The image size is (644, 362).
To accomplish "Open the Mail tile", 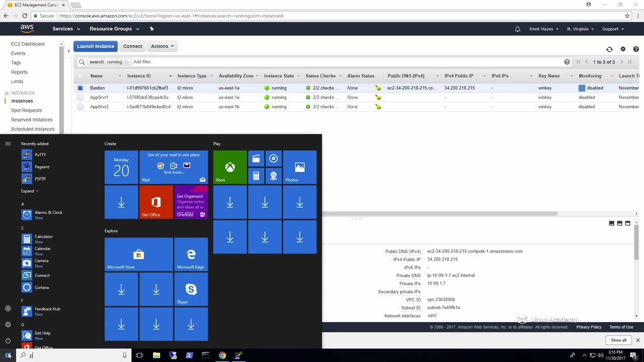I will click(174, 167).
